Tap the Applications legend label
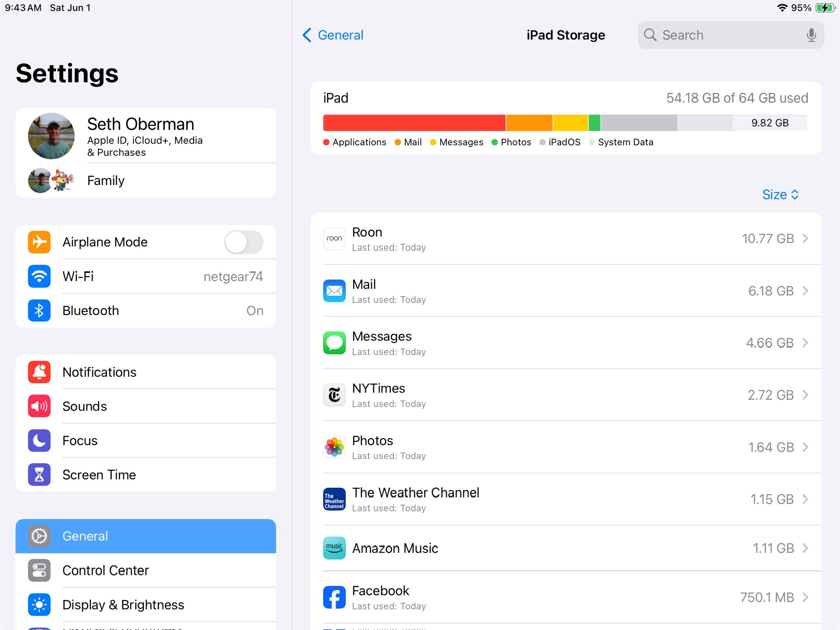Screen dimensions: 840x630 coord(359,142)
